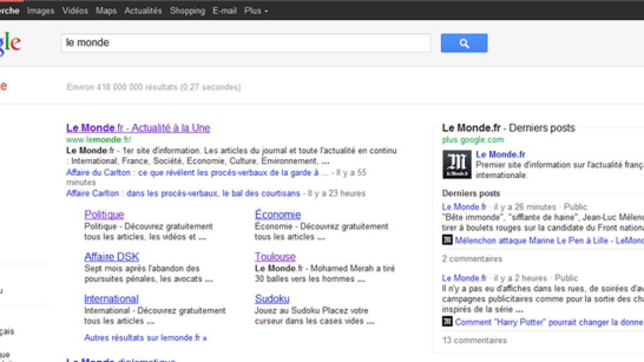
Task: Open Mélenchon attaque Marine Le Pen à Lille link
Action: 549,241
